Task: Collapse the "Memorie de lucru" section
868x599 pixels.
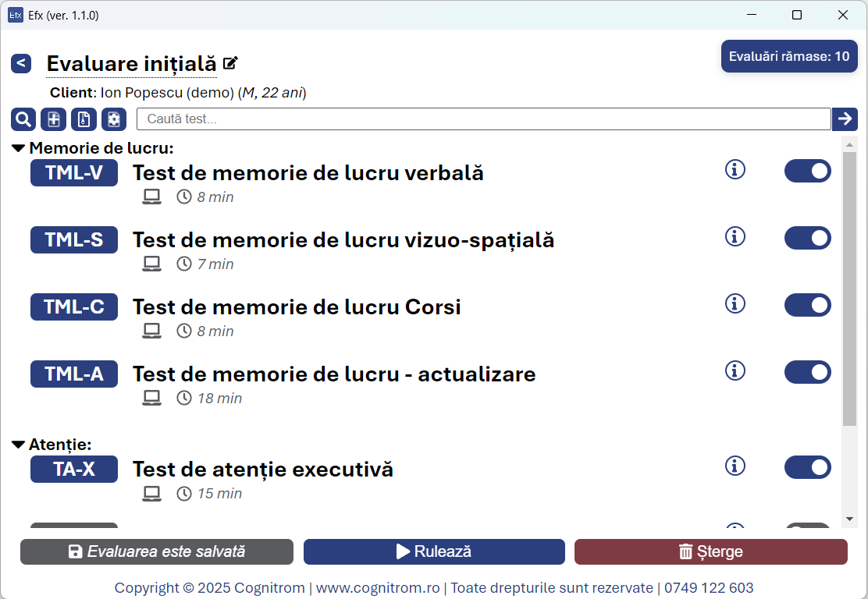Action: click(x=19, y=148)
